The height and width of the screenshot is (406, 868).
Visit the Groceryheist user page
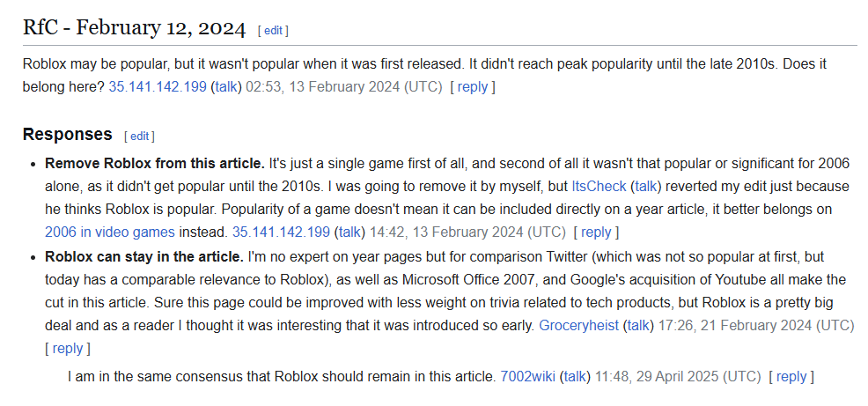point(578,325)
